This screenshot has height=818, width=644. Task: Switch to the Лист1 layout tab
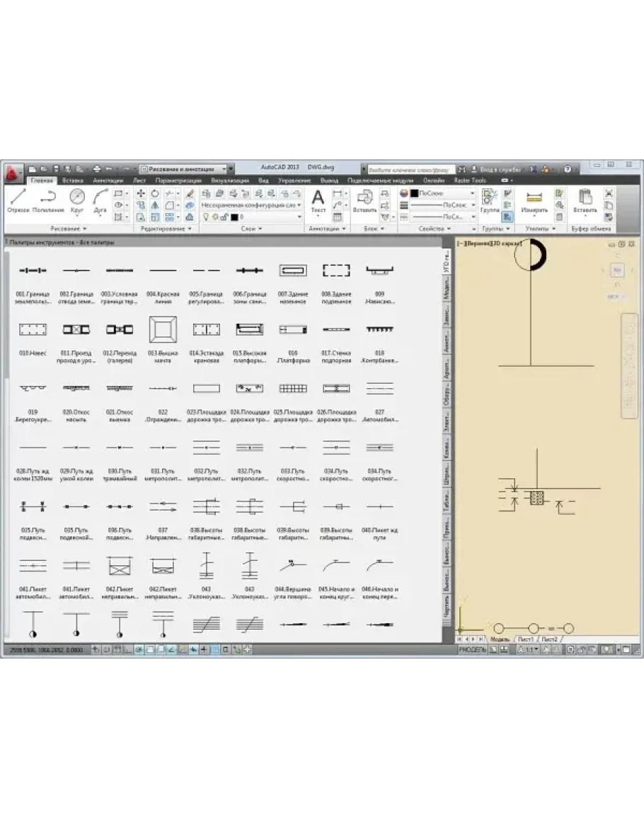pos(525,639)
